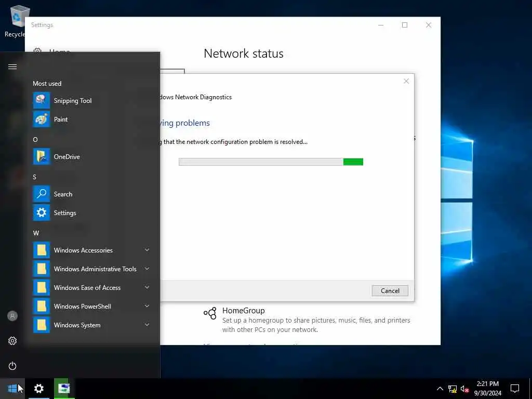
Task: Click the Windows Start button on taskbar
Action: 12,389
